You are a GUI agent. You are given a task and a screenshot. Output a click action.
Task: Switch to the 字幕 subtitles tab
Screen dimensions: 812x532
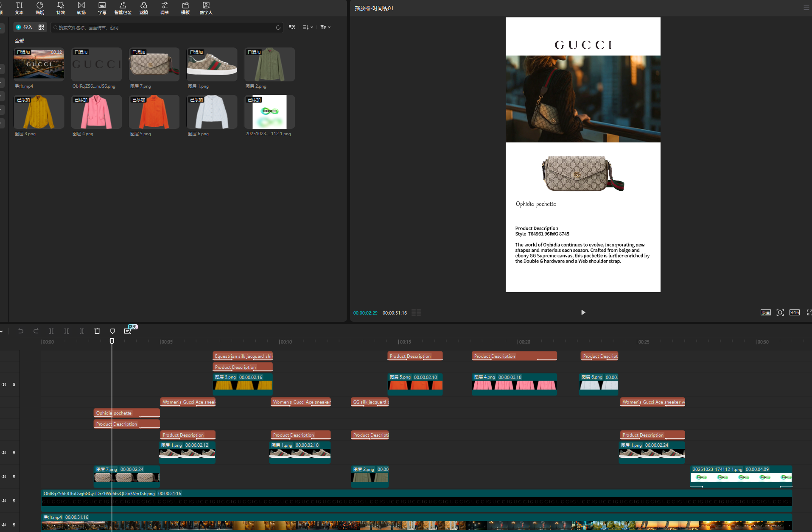point(102,8)
